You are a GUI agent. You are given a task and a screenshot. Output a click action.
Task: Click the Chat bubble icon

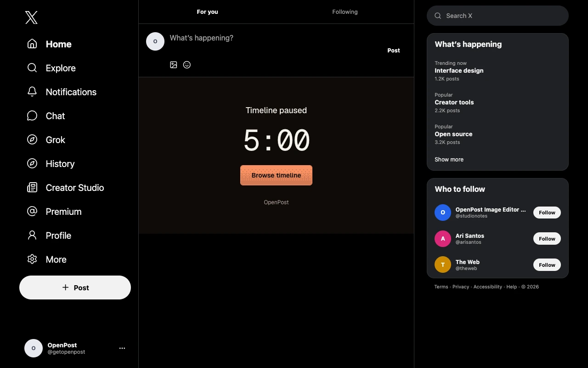(32, 115)
